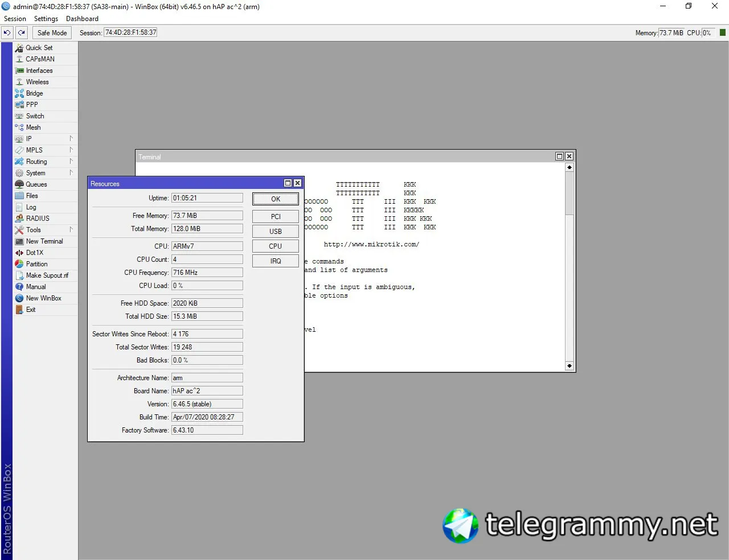Open the Dashboard menu
Image resolution: width=729 pixels, height=560 pixels.
point(82,19)
